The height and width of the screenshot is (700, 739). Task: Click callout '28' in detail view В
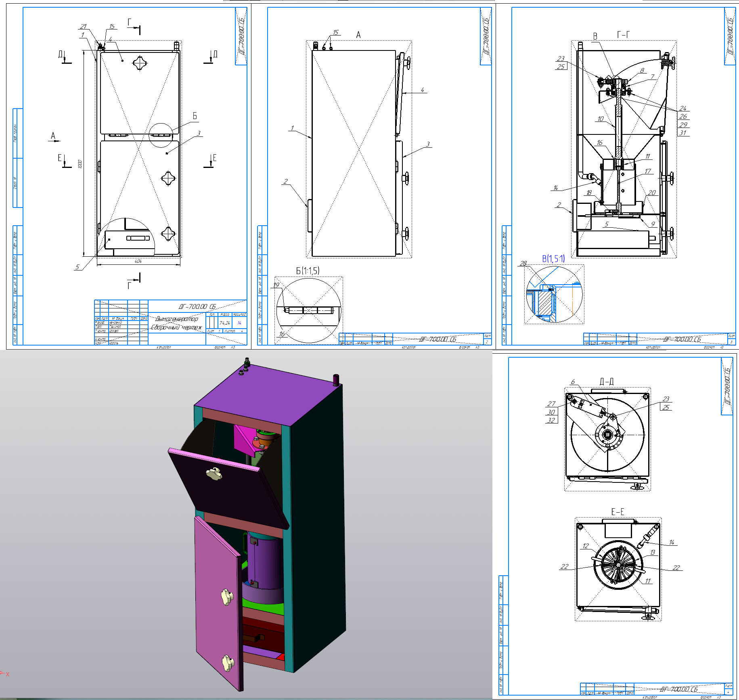click(523, 263)
